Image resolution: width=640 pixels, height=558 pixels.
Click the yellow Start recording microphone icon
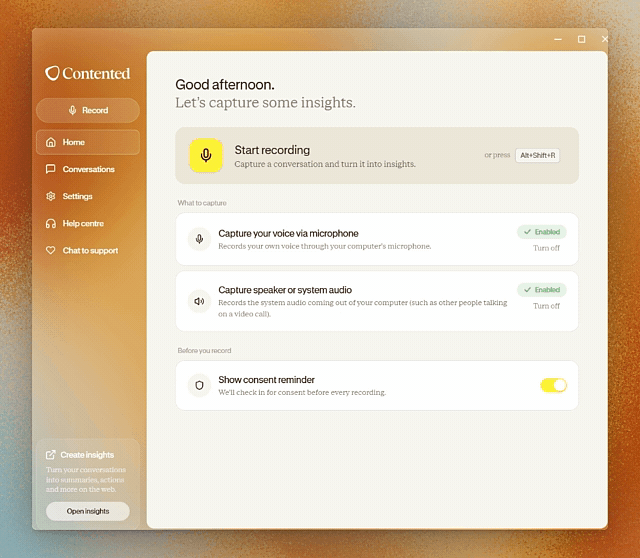point(206,155)
